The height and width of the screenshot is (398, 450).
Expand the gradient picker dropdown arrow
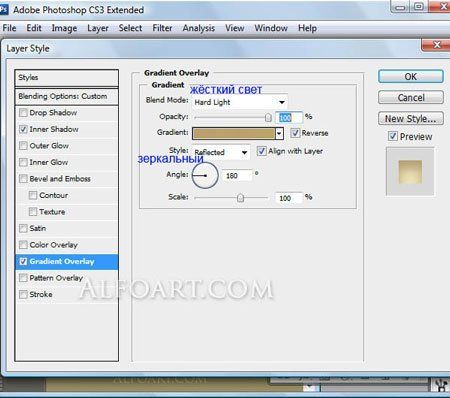click(x=279, y=134)
